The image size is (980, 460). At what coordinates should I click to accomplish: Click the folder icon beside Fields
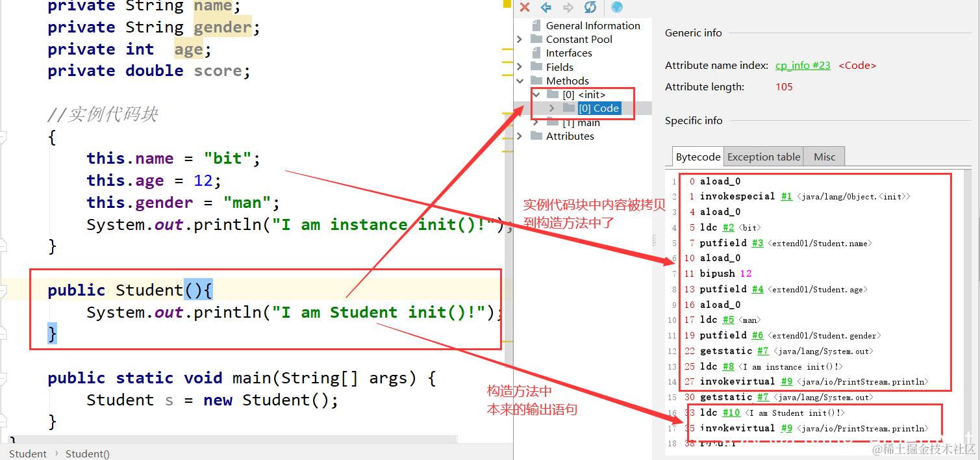(x=536, y=66)
